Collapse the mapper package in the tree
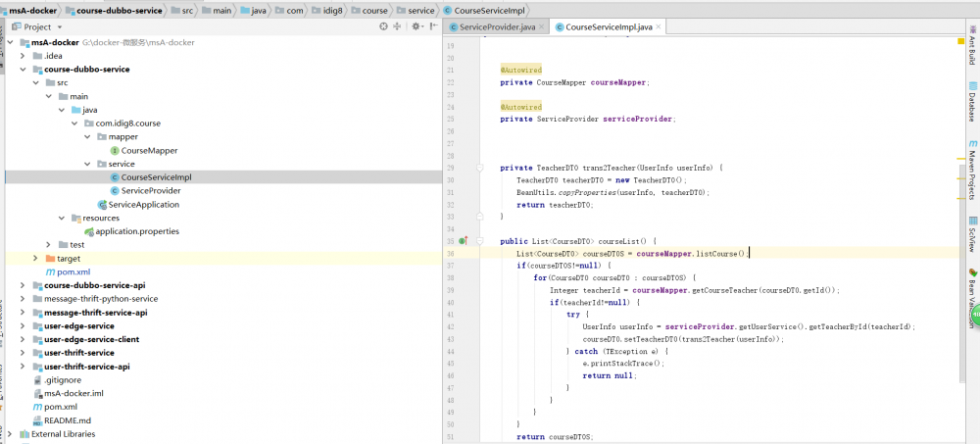This screenshot has width=980, height=444. (x=87, y=137)
